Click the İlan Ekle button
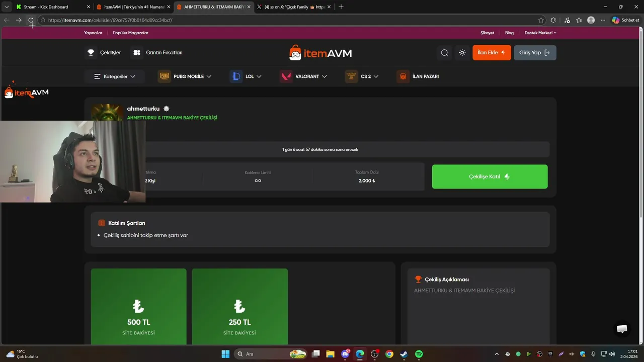This screenshot has width=644, height=362. pyautogui.click(x=492, y=53)
